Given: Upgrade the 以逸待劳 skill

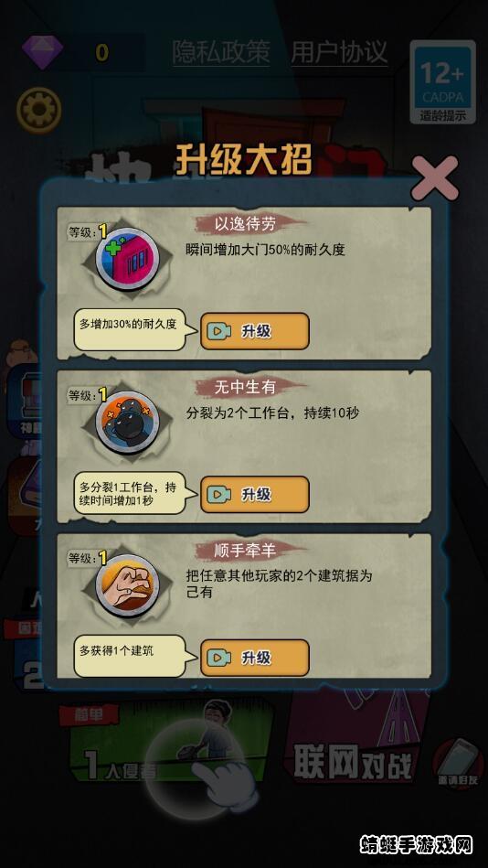Looking at the screenshot, I should (255, 331).
